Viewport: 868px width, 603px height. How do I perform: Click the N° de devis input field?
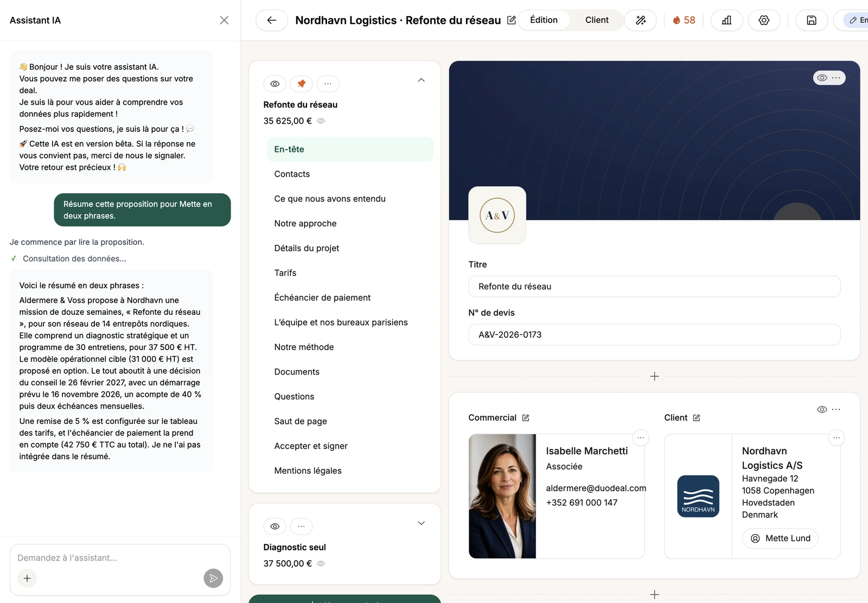[x=654, y=335]
